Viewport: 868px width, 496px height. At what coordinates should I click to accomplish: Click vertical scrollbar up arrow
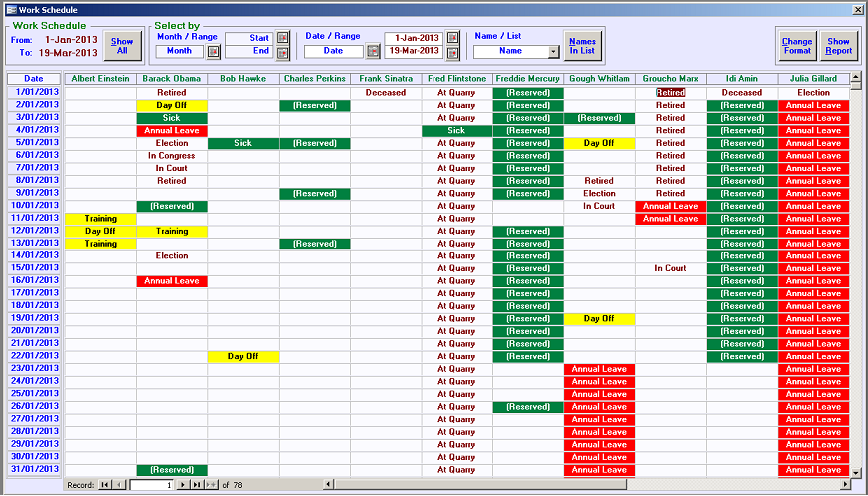pyautogui.click(x=856, y=78)
